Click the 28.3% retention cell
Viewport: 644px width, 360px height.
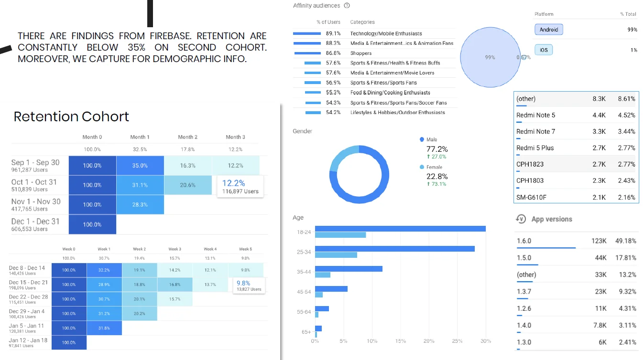pyautogui.click(x=140, y=205)
